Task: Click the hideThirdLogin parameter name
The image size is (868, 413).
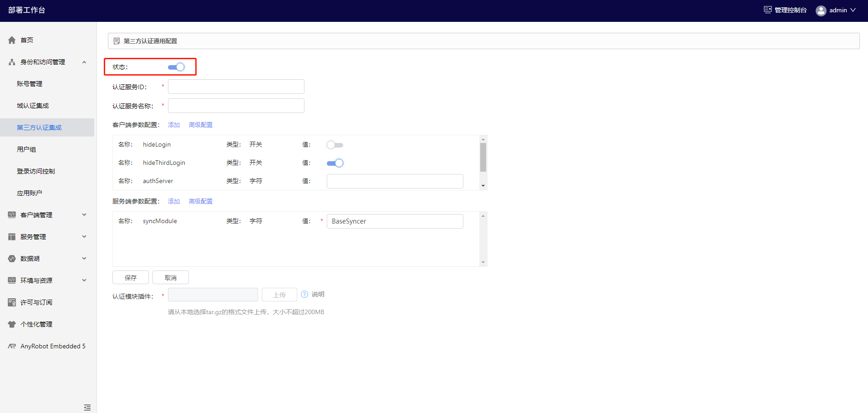Action: 164,163
